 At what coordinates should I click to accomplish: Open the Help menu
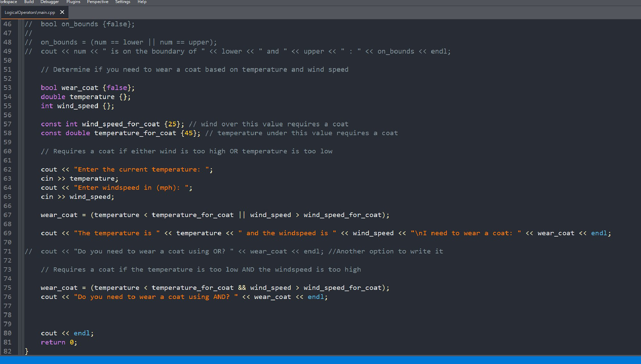click(x=142, y=2)
